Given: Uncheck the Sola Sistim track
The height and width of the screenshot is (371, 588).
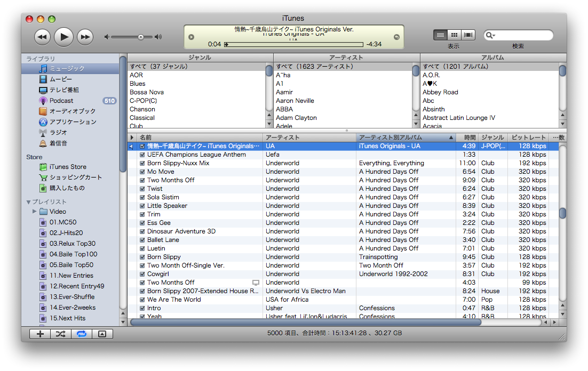Looking at the screenshot, I should tap(142, 197).
